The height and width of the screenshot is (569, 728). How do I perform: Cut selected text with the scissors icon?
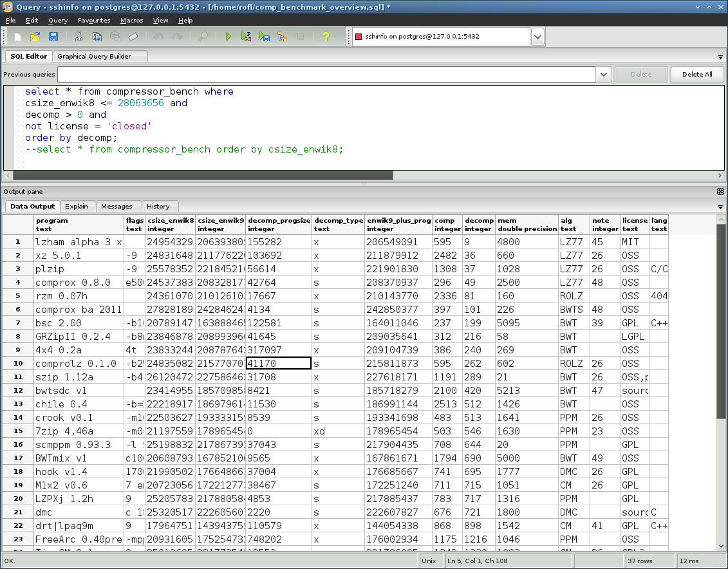pos(79,37)
